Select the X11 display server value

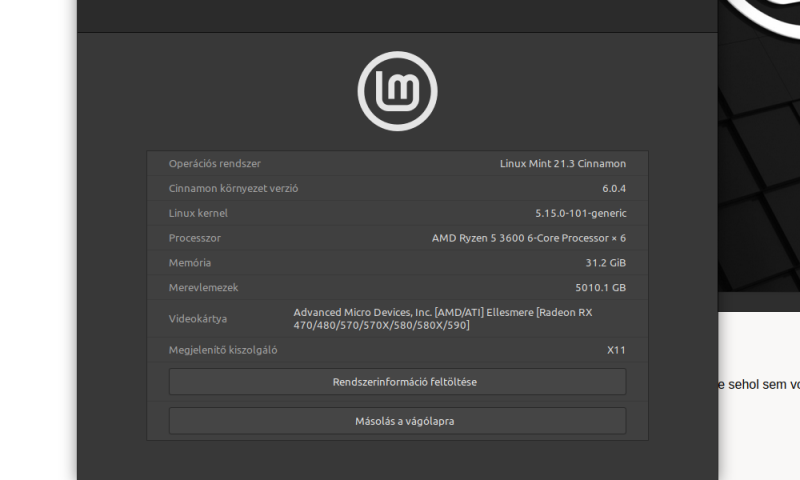616,350
